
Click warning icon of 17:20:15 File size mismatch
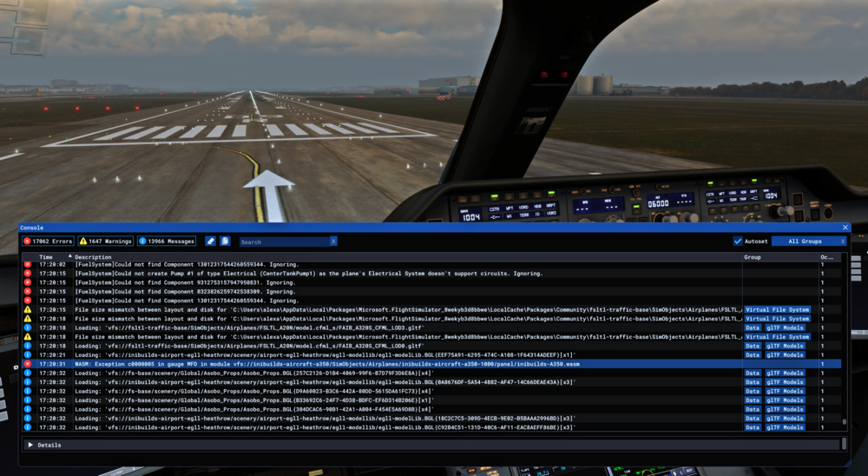point(27,310)
